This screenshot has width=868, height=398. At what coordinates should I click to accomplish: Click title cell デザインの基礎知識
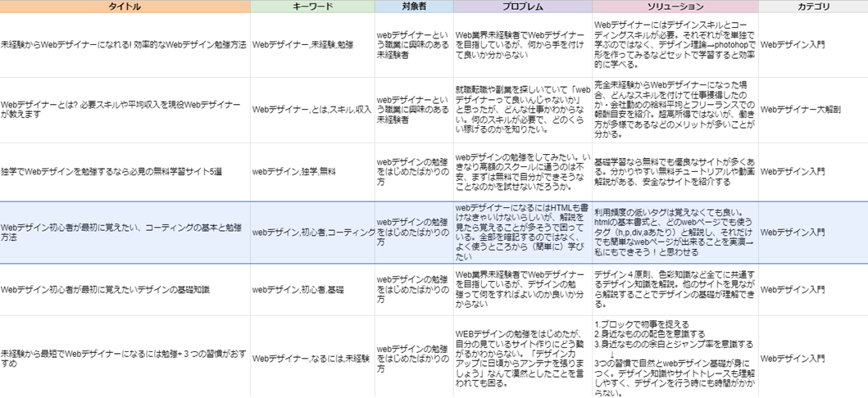(x=125, y=290)
